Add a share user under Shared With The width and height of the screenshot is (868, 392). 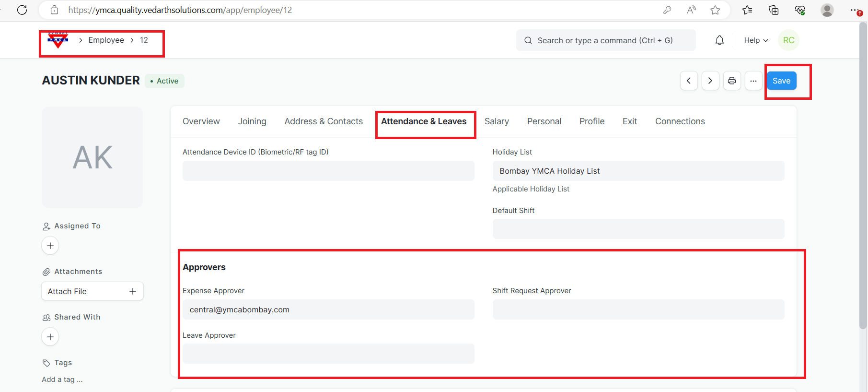click(50, 337)
